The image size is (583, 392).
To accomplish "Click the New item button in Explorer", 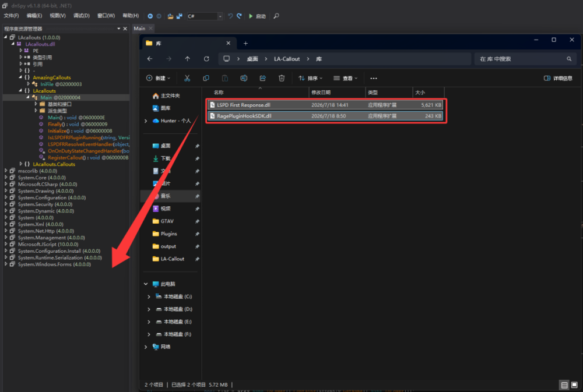I will [158, 78].
